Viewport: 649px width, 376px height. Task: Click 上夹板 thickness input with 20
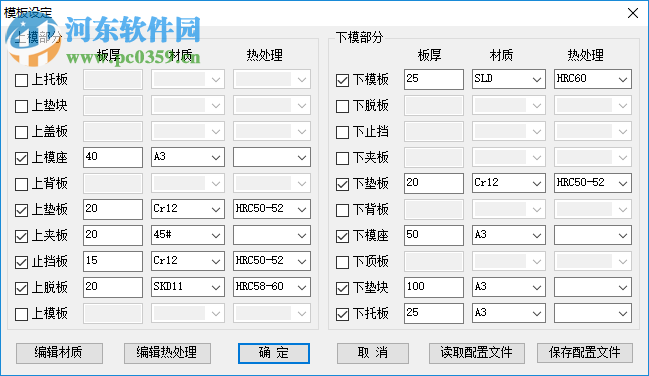(113, 235)
